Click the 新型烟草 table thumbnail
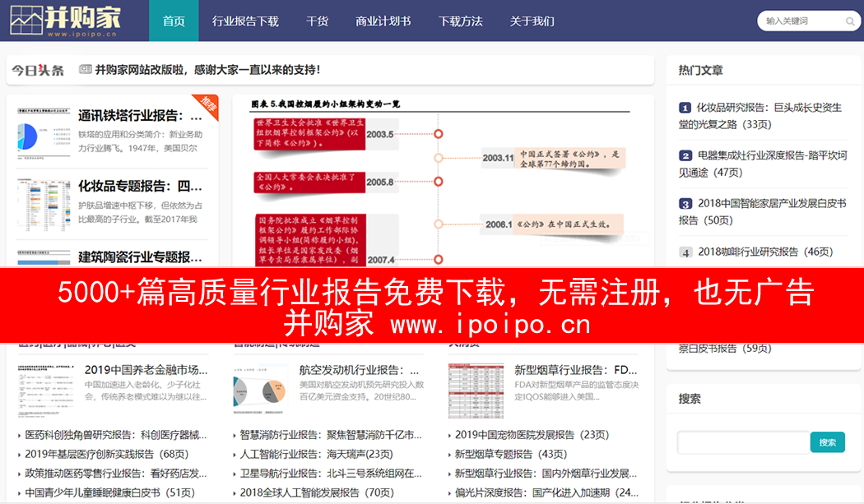The height and width of the screenshot is (504, 864). pos(476,390)
